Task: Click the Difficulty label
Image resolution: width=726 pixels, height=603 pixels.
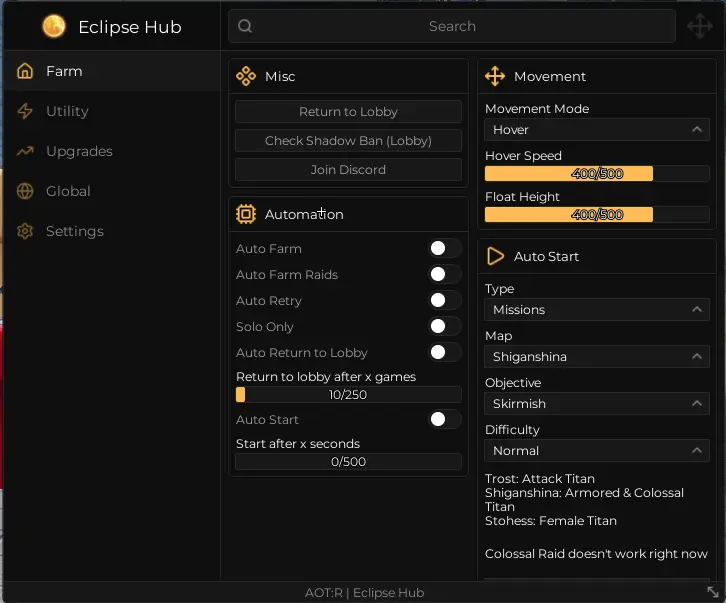Action: click(x=512, y=430)
